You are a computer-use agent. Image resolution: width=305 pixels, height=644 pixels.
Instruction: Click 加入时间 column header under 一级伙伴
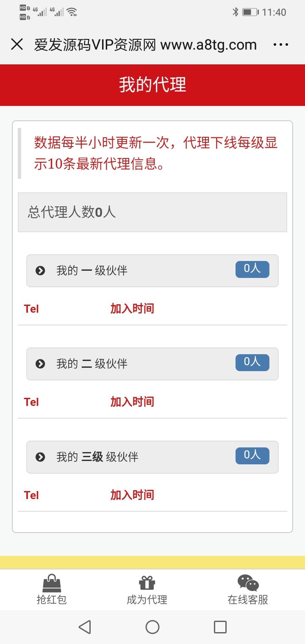coord(132,309)
